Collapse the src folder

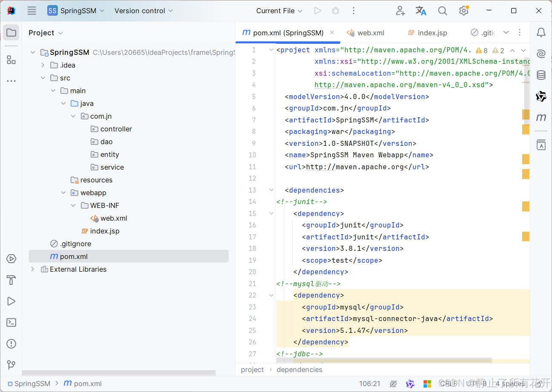tap(43, 78)
